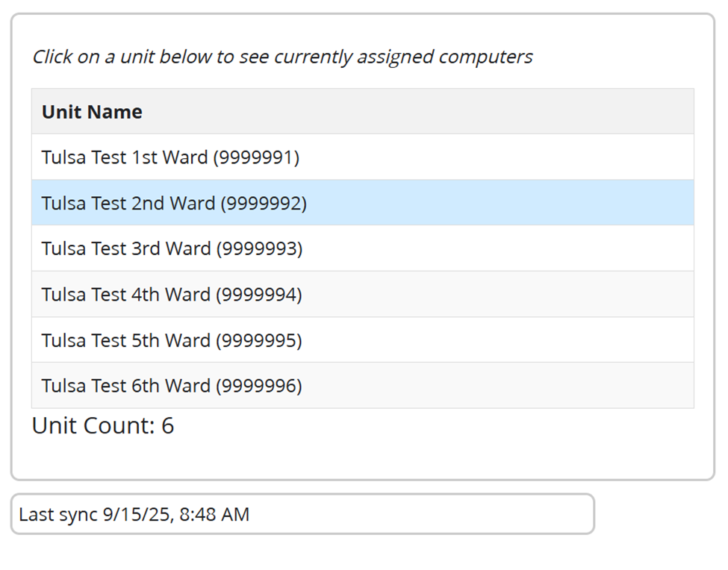Click unit number 9999993 in third row

coord(260,248)
